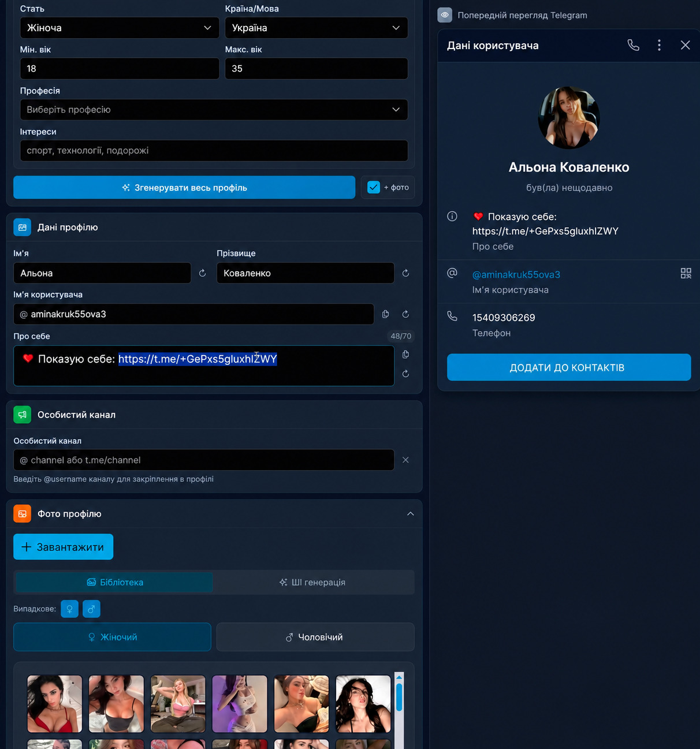Screen dimensions: 700x749
Task: Click ДОДАТИ ДО КОНТАКТІВ button
Action: [569, 367]
